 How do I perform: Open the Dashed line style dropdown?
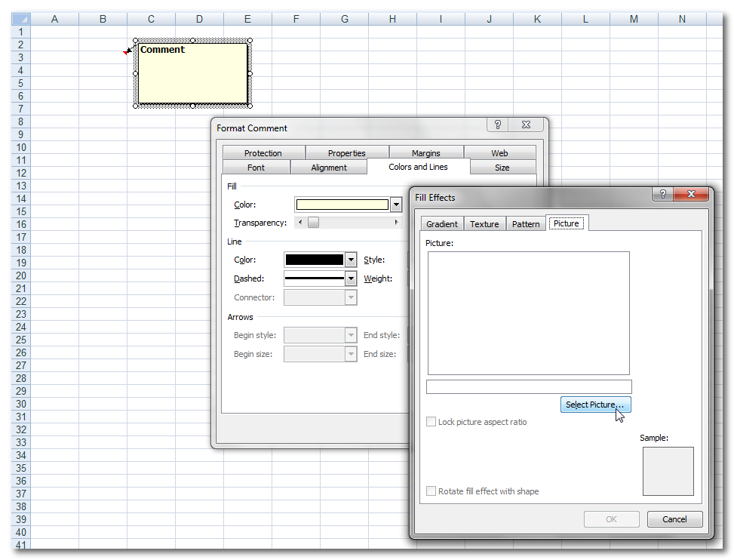click(350, 278)
